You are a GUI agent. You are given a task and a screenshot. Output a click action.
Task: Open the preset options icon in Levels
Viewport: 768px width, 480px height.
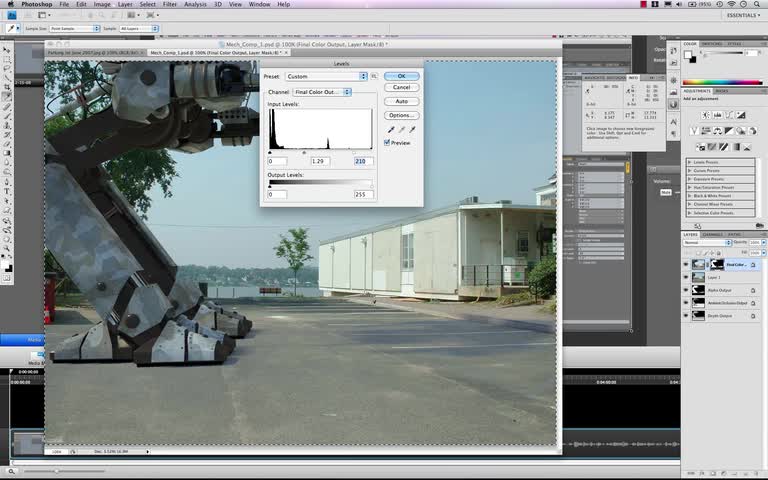(374, 76)
